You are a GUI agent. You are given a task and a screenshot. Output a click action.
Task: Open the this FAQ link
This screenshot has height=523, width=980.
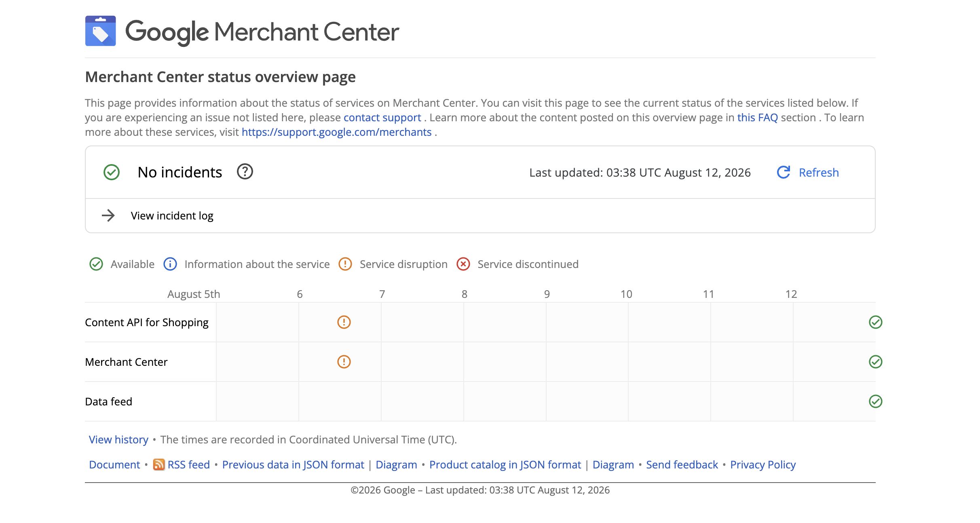pos(758,118)
